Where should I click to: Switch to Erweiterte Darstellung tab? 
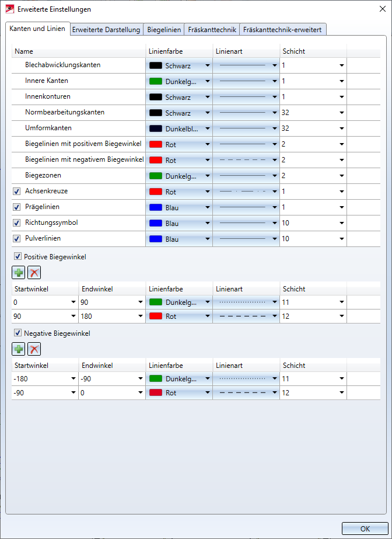click(x=106, y=30)
